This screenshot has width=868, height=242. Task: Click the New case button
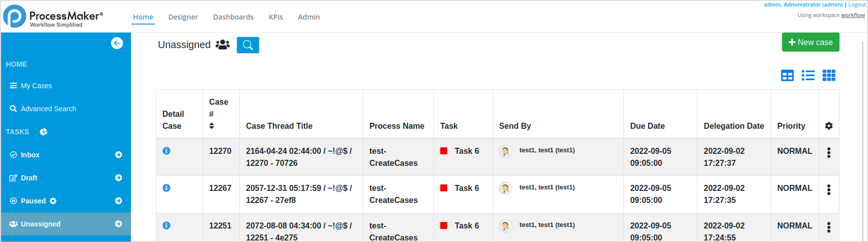pyautogui.click(x=810, y=43)
